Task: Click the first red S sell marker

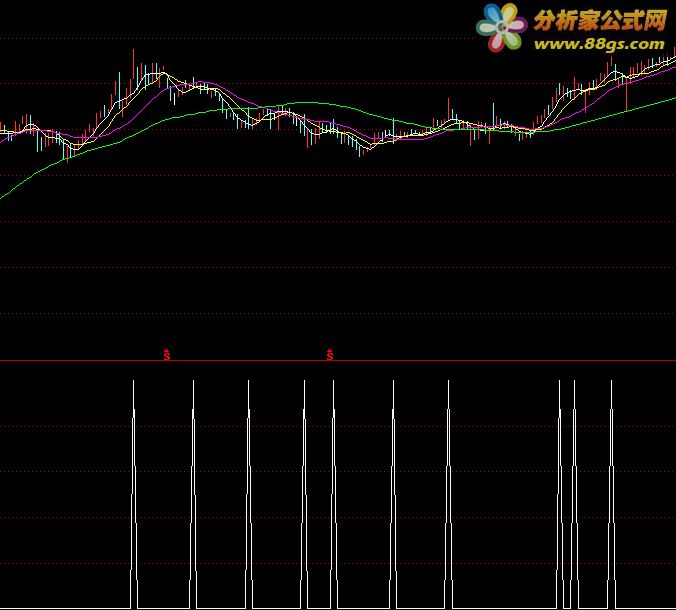Action: point(167,354)
